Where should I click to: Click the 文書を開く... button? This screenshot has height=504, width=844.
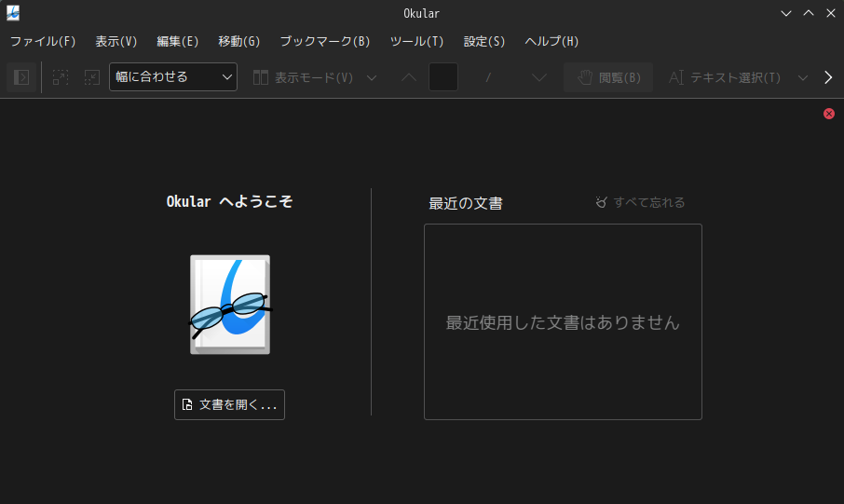229,405
